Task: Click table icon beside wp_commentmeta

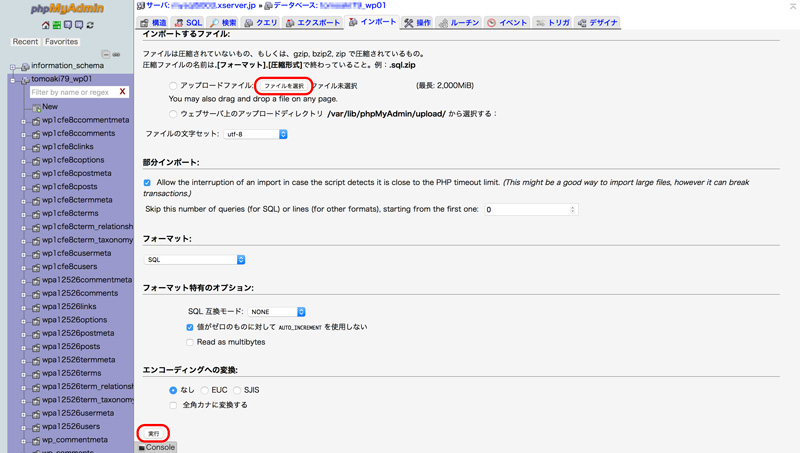Action: [x=36, y=440]
